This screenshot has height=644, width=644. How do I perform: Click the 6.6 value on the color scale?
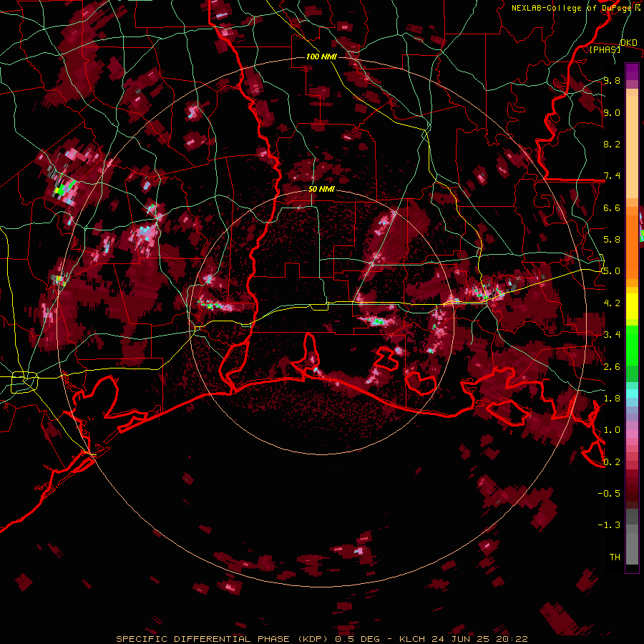tap(612, 208)
